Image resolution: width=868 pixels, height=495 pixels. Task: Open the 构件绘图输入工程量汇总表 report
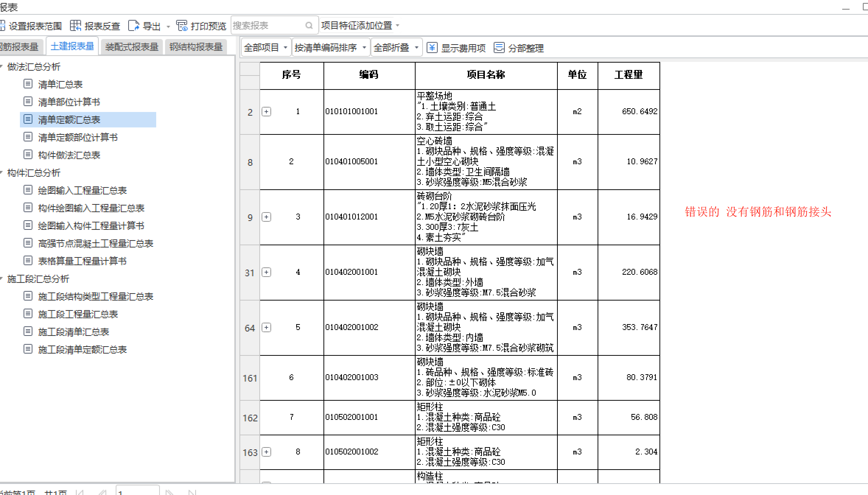[x=91, y=208]
